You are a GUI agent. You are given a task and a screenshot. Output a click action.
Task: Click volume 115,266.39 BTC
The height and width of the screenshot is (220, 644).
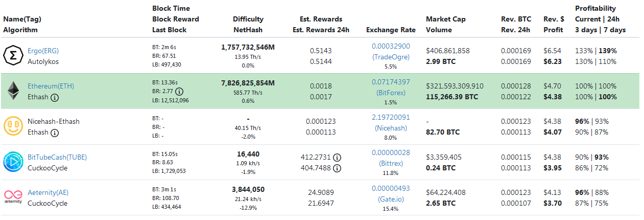pos(452,96)
